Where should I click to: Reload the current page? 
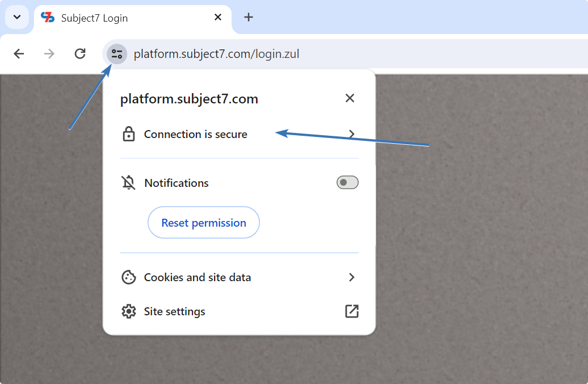point(80,54)
